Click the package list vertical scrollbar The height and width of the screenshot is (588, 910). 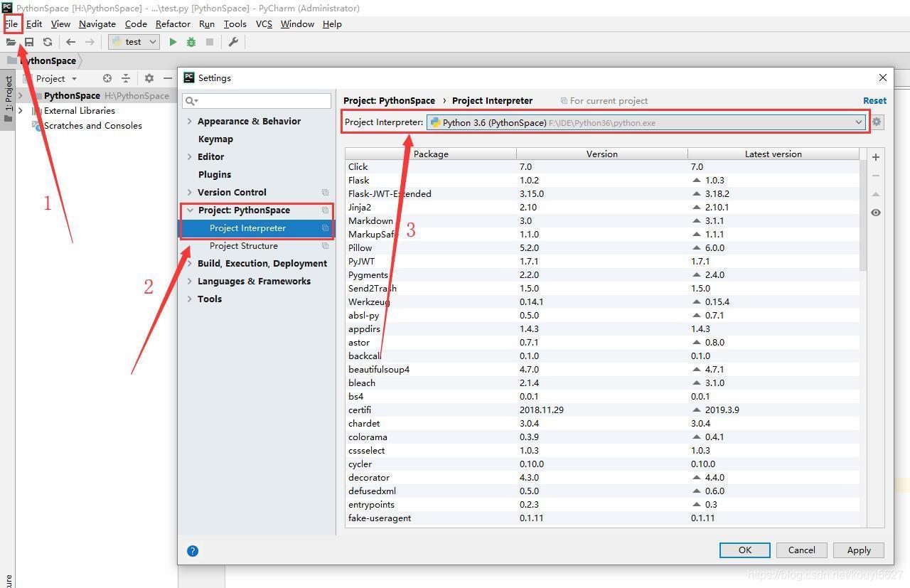click(x=864, y=216)
